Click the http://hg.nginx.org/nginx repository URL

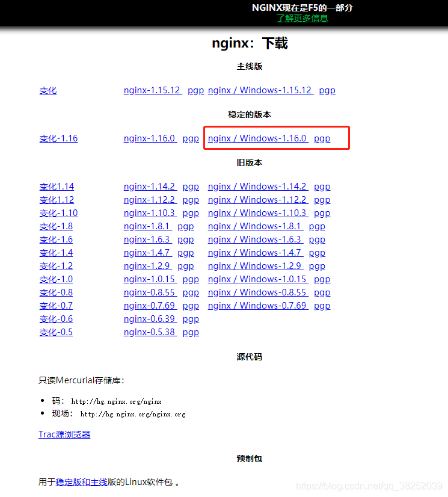pyautogui.click(x=116, y=401)
